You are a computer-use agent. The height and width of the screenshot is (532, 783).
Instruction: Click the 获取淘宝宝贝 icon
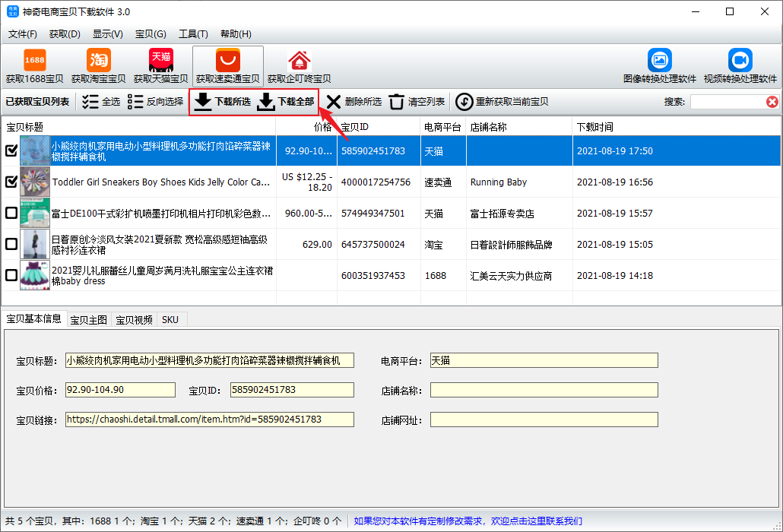pyautogui.click(x=98, y=66)
